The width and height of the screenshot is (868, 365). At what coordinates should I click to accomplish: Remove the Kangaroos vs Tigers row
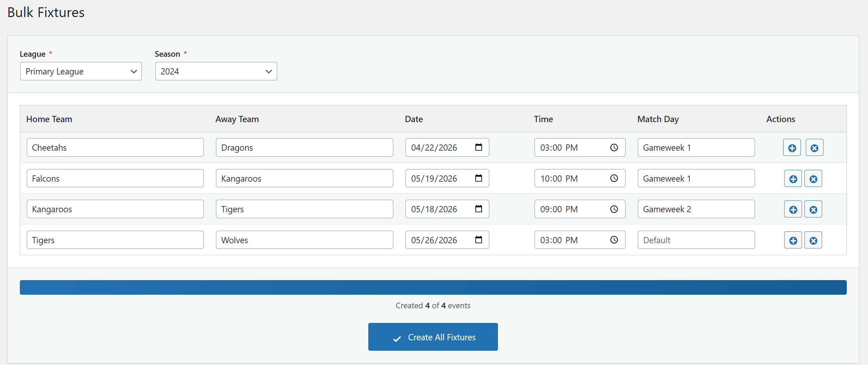pyautogui.click(x=813, y=209)
